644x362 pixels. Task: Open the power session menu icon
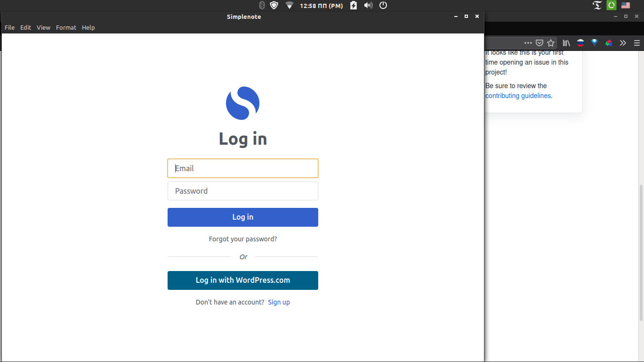point(383,5)
